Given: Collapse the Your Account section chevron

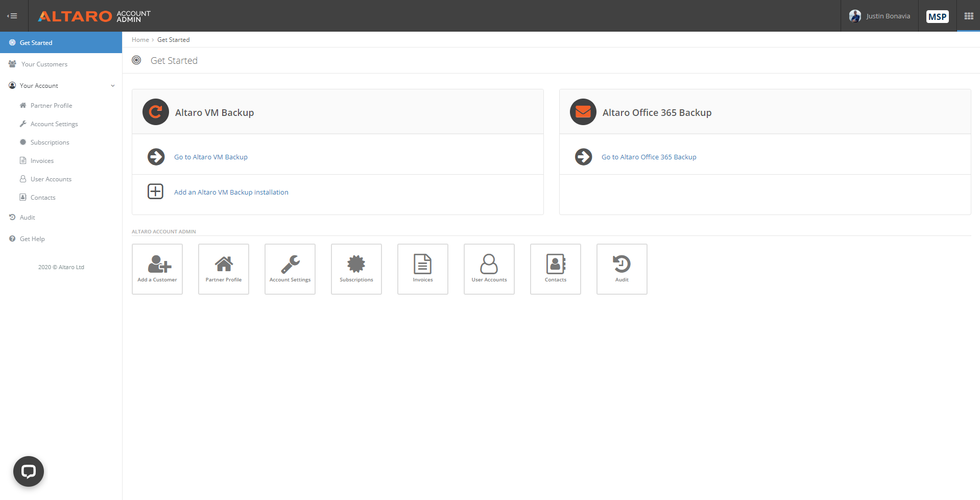Looking at the screenshot, I should [x=113, y=86].
